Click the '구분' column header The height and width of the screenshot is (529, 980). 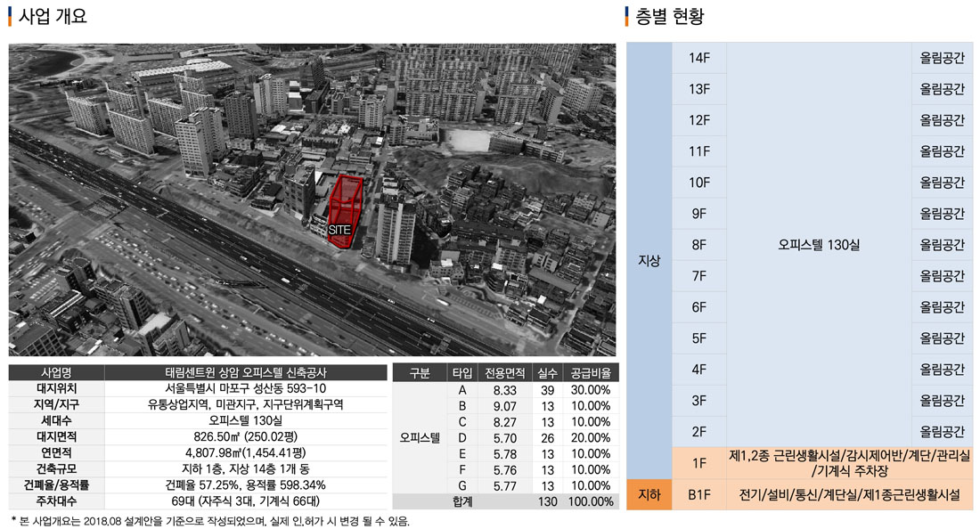[420, 373]
